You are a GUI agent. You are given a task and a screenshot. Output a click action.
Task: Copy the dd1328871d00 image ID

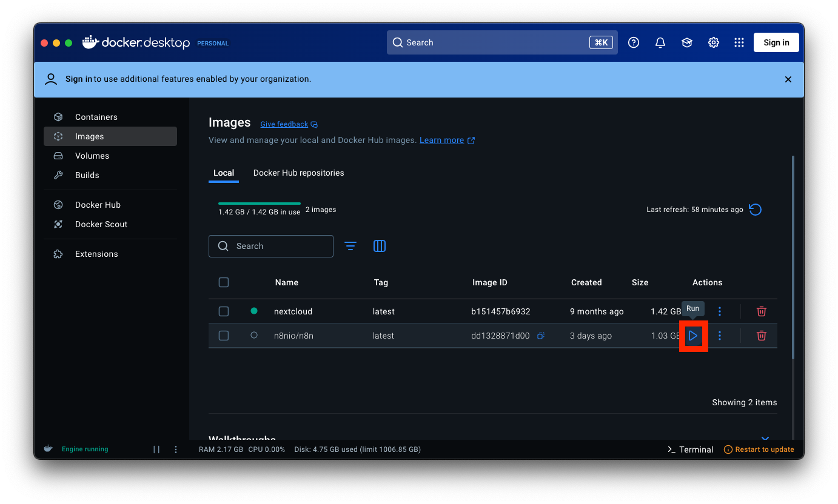tap(540, 336)
